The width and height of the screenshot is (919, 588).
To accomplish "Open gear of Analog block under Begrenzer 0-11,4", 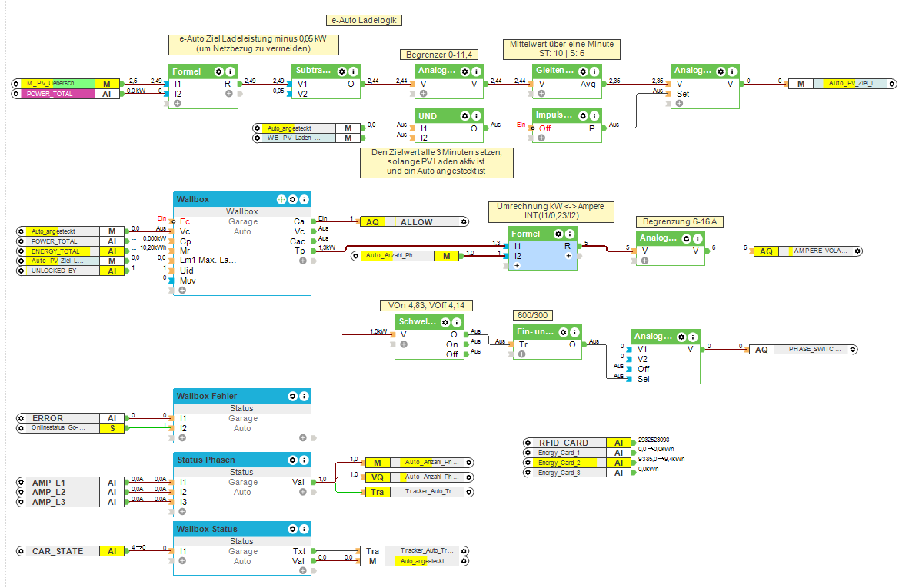I will 464,71.
